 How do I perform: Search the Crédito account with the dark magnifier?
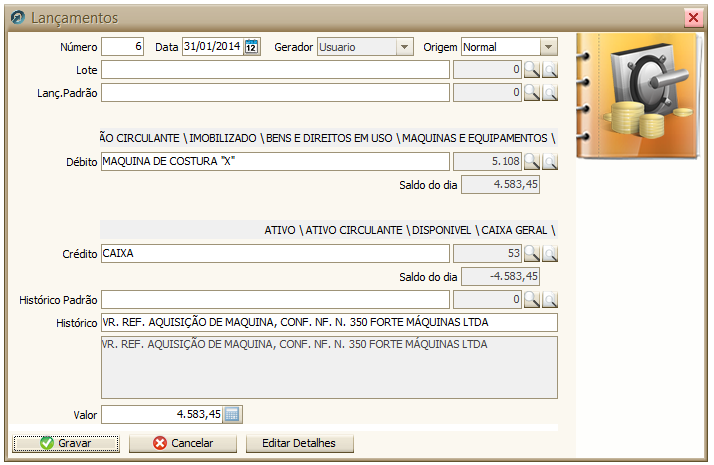click(x=531, y=253)
